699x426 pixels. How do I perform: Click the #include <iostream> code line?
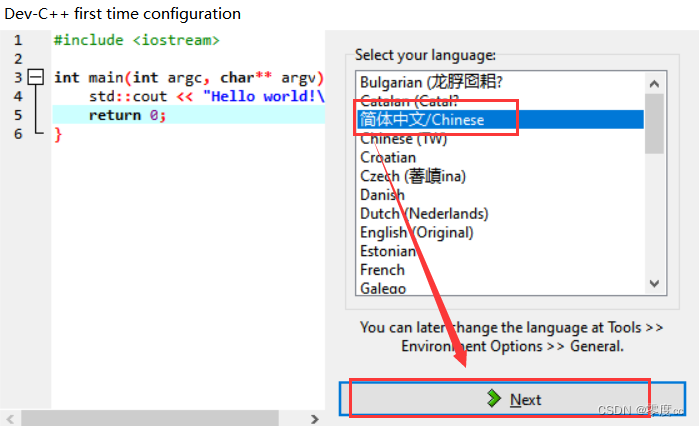point(136,40)
